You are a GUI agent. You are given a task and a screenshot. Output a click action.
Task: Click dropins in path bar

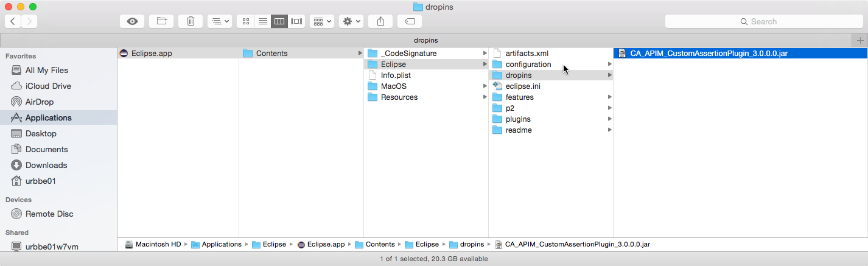point(466,244)
